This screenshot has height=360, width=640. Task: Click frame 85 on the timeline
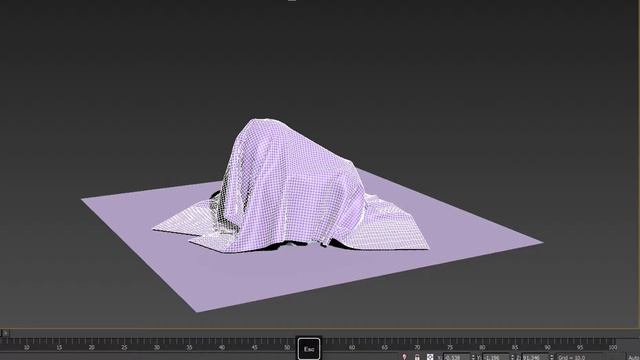tap(515, 347)
